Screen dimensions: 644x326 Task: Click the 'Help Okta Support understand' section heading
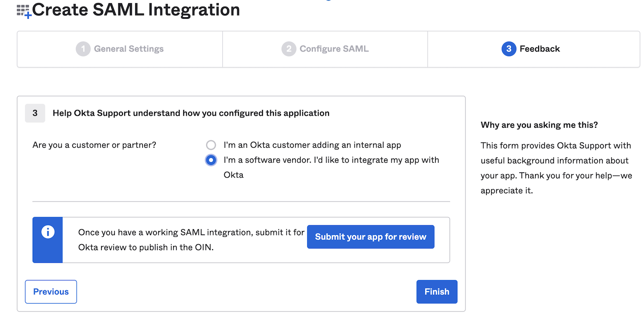[x=191, y=113]
